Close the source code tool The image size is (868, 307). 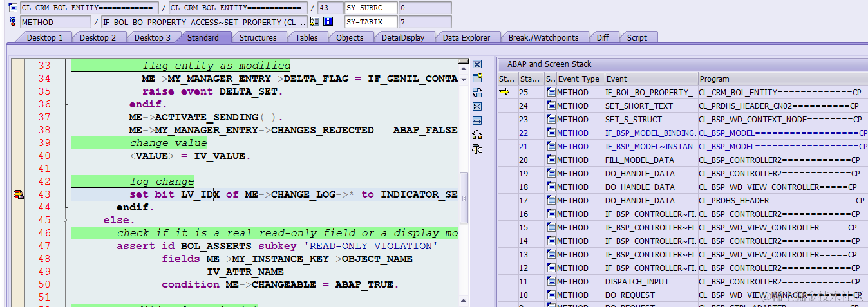477,64
